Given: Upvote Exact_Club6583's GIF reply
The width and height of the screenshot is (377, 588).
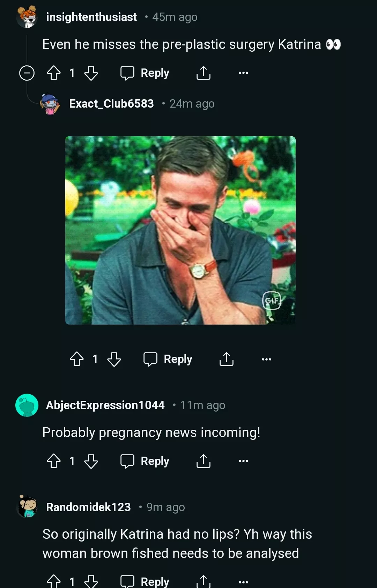Looking at the screenshot, I should click(77, 359).
